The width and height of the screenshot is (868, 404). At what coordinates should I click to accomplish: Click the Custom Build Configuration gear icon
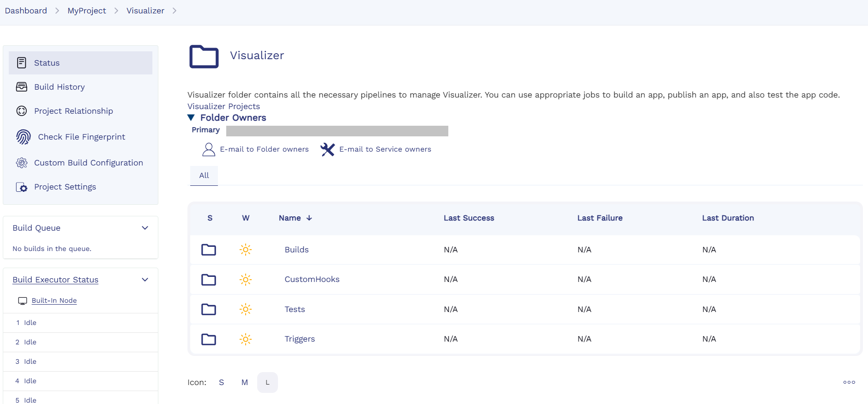coord(22,163)
